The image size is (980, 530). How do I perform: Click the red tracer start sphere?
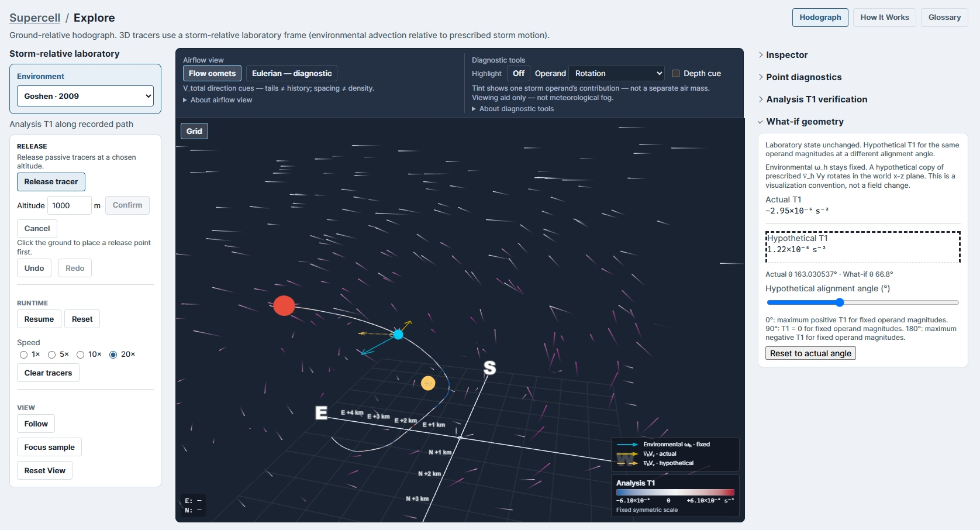click(284, 305)
